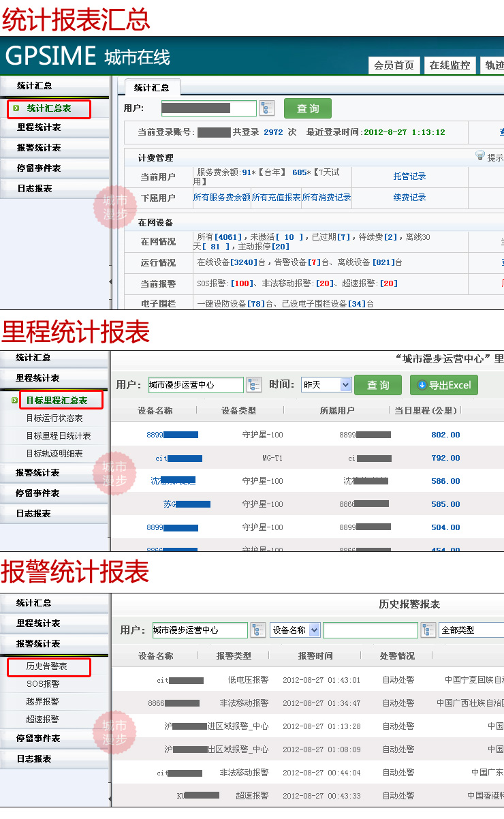
Task: Open the 托管记录 link
Action: 409,176
